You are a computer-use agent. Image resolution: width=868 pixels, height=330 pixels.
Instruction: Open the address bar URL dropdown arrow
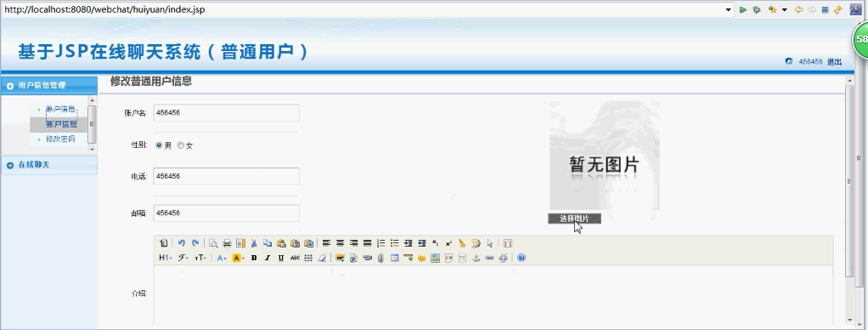click(729, 9)
